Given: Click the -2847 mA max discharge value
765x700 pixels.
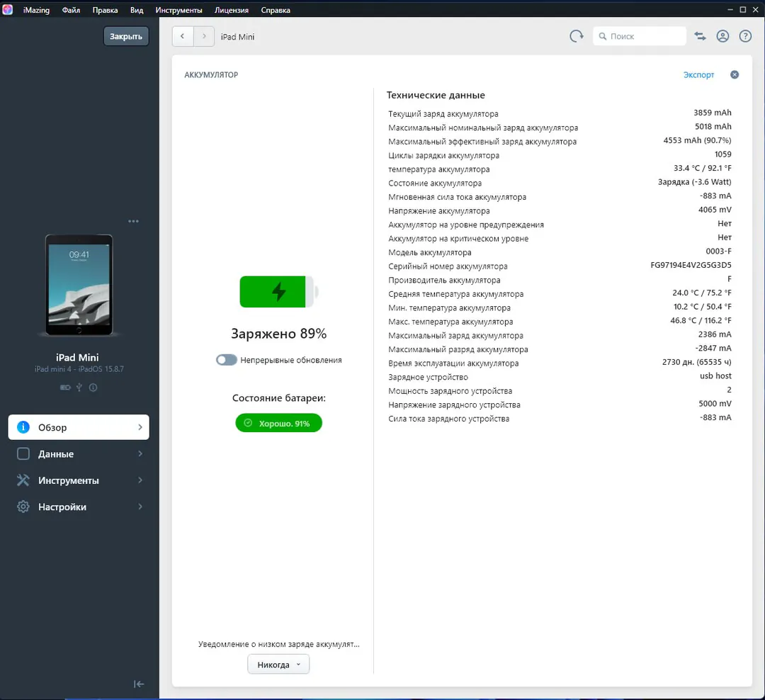Looking at the screenshot, I should tap(713, 349).
